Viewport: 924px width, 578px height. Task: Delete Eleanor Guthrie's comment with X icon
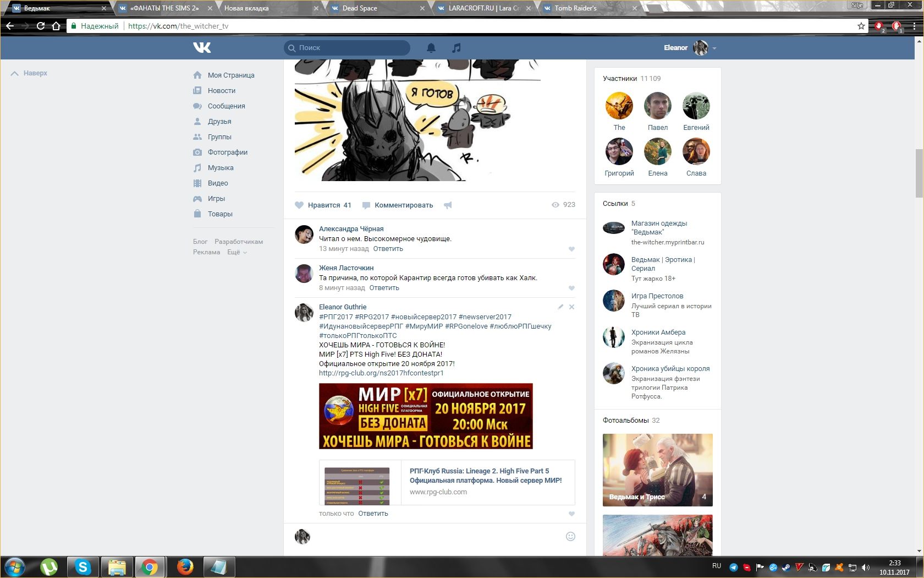571,307
